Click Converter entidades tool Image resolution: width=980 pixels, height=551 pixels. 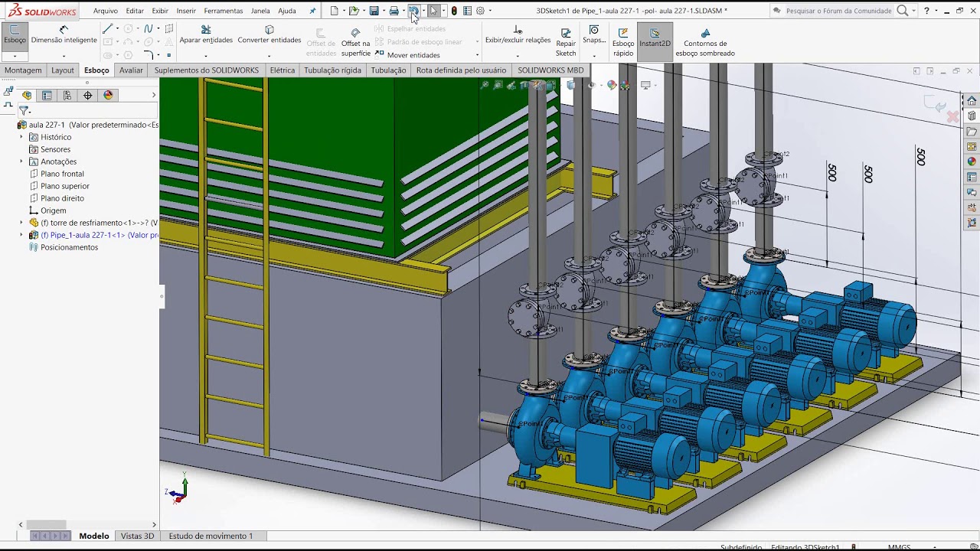(x=269, y=35)
